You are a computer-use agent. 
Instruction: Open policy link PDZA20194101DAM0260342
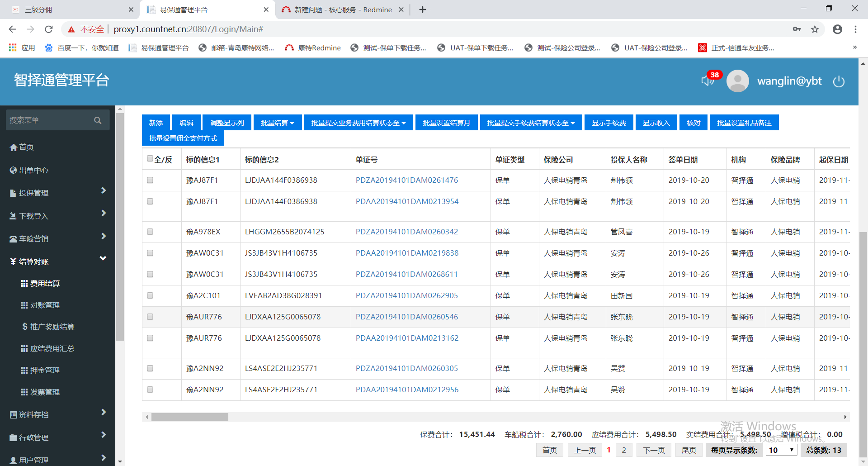[406, 232]
